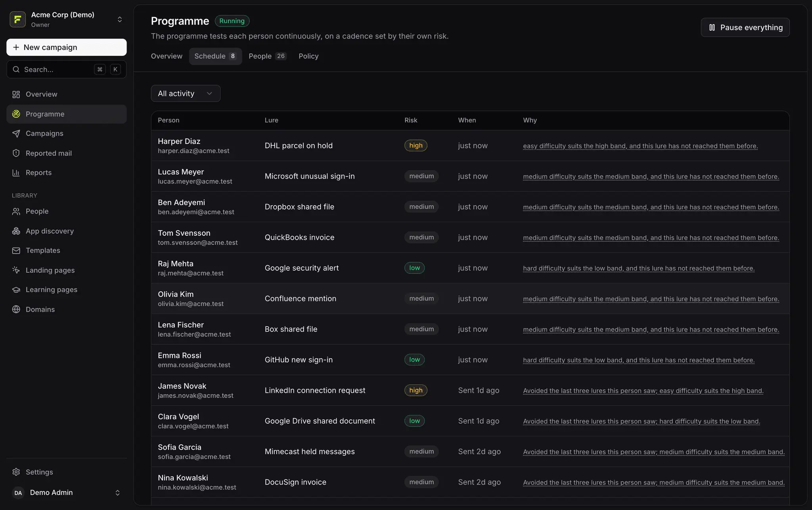Open the Templates envelope icon

coord(16,250)
